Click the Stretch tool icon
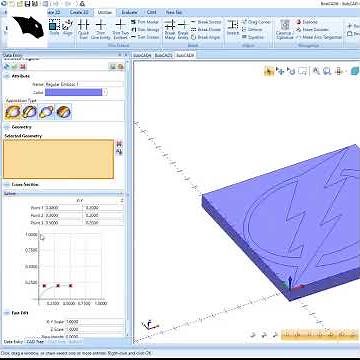This screenshot has width=360, height=360. click(x=233, y=27)
